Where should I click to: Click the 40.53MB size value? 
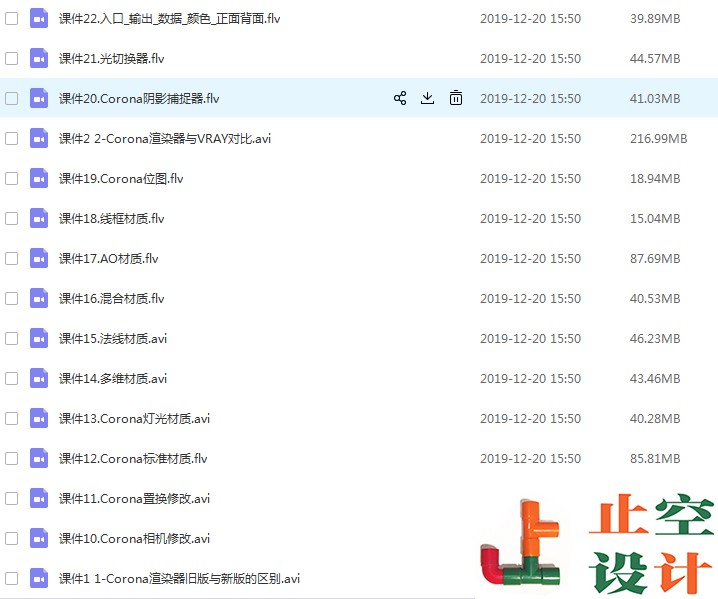point(655,299)
